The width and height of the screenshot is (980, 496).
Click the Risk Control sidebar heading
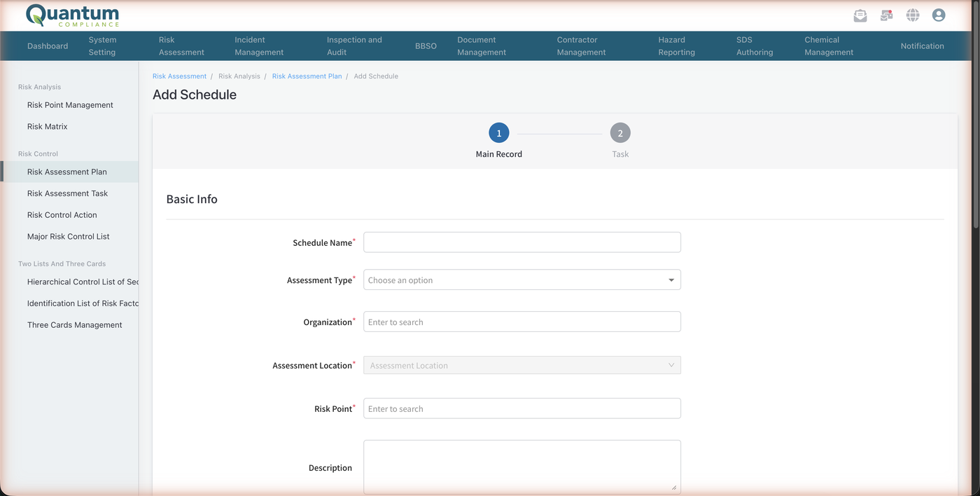(38, 153)
